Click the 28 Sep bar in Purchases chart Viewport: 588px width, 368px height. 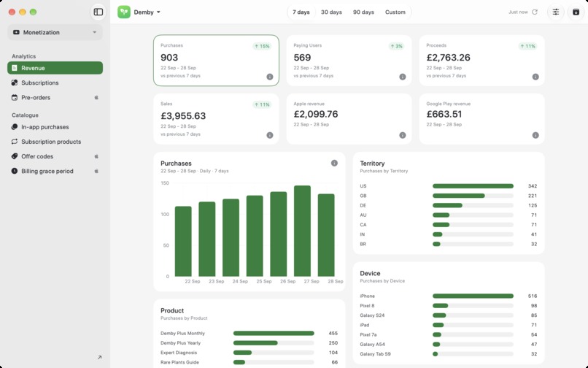point(326,235)
